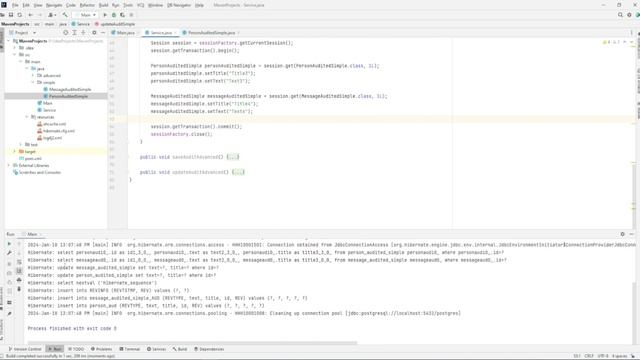
Task: Collapse the MavenProjects root node
Action: [9, 41]
